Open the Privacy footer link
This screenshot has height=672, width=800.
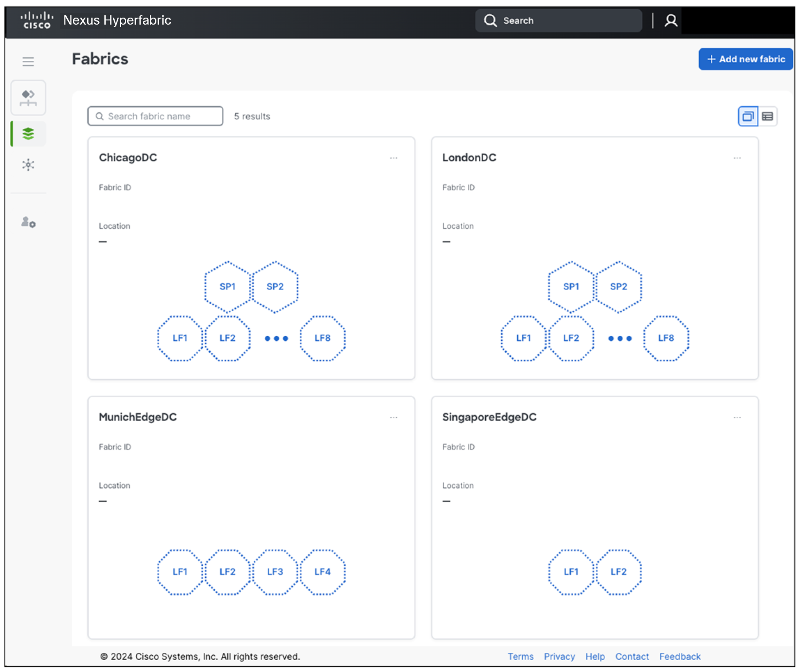[559, 657]
